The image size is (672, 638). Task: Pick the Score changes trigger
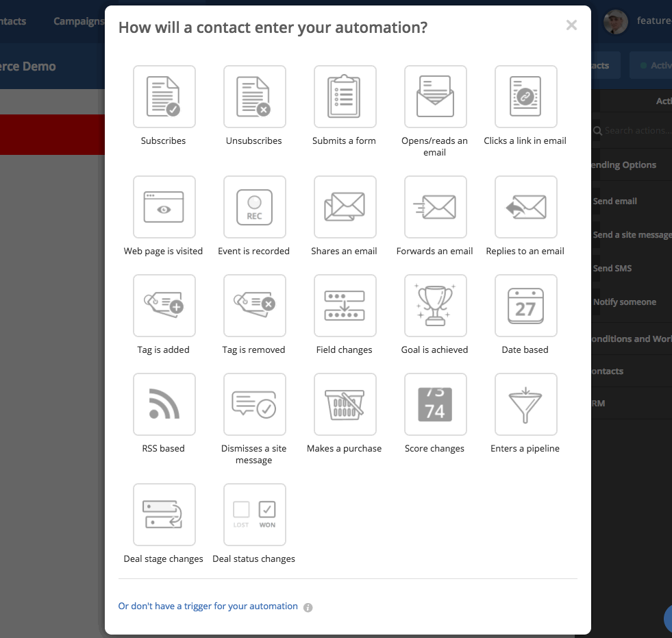[435, 404]
